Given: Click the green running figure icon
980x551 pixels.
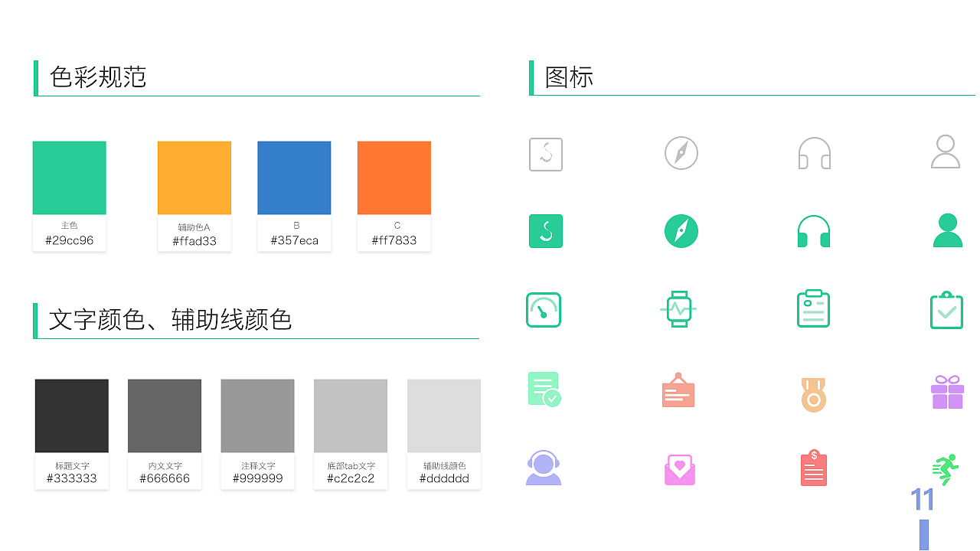Looking at the screenshot, I should [x=946, y=468].
